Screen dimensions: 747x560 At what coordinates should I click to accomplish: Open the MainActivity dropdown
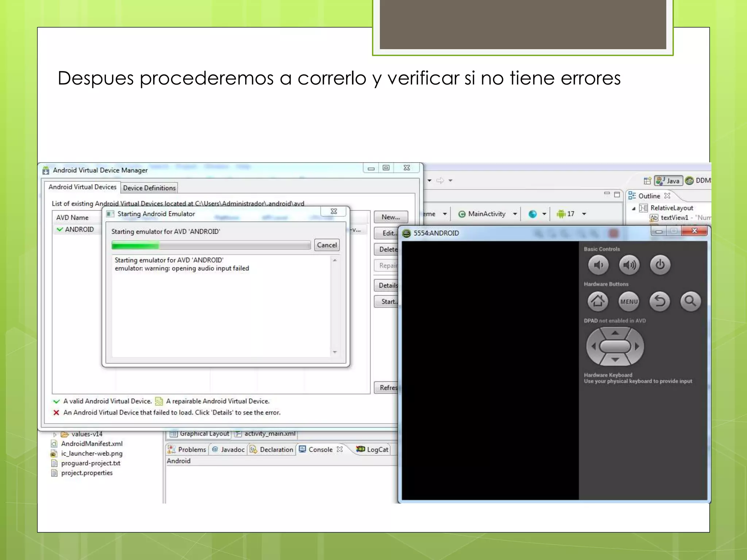point(515,214)
